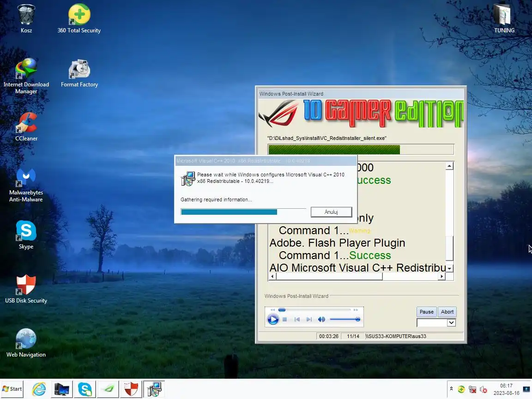This screenshot has width=532, height=399.
Task: Click the 10 Gamer Edition banner
Action: tap(361, 113)
